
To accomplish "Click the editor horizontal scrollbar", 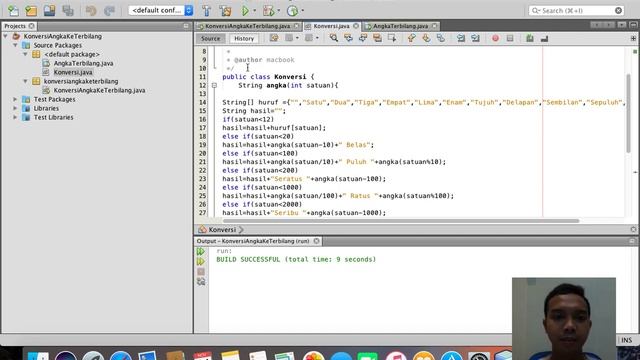I will (401, 221).
